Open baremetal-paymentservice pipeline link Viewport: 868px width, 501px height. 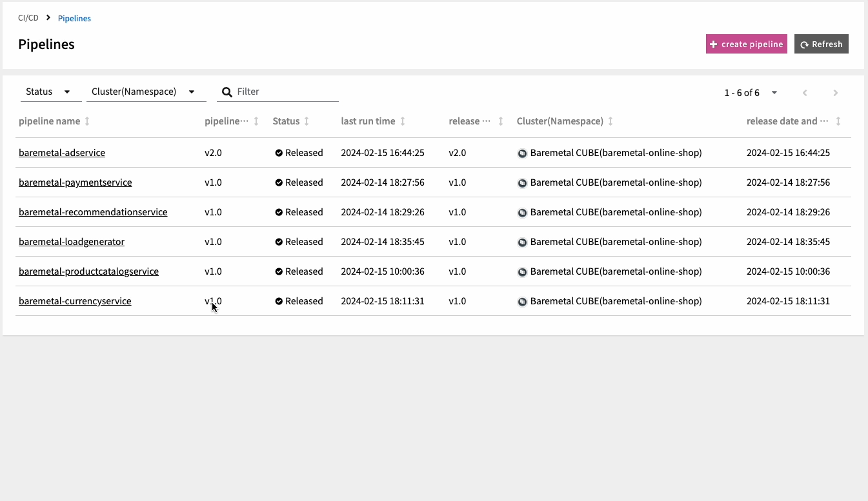point(75,182)
